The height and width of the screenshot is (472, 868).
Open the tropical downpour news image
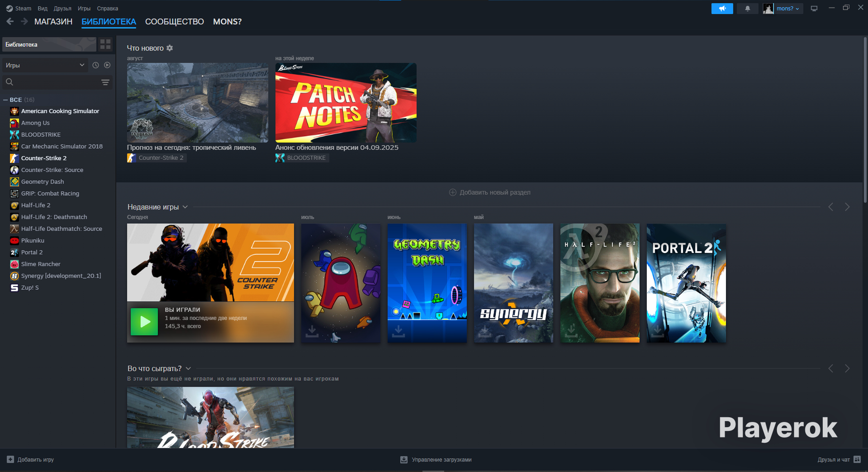point(198,103)
